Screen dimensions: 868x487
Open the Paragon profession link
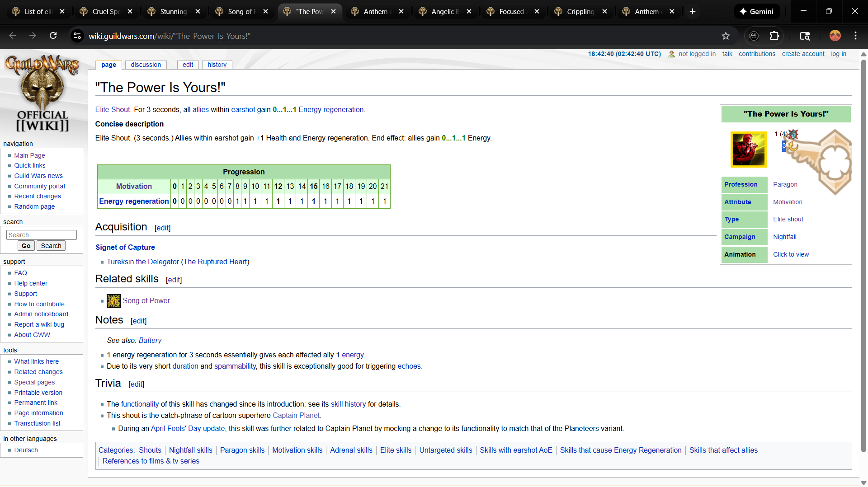pos(785,184)
